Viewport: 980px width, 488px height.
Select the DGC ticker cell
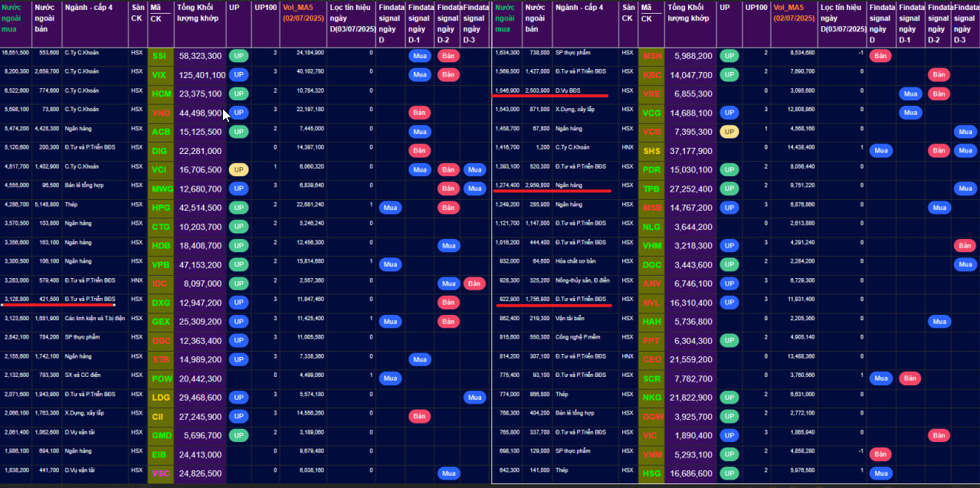point(651,264)
